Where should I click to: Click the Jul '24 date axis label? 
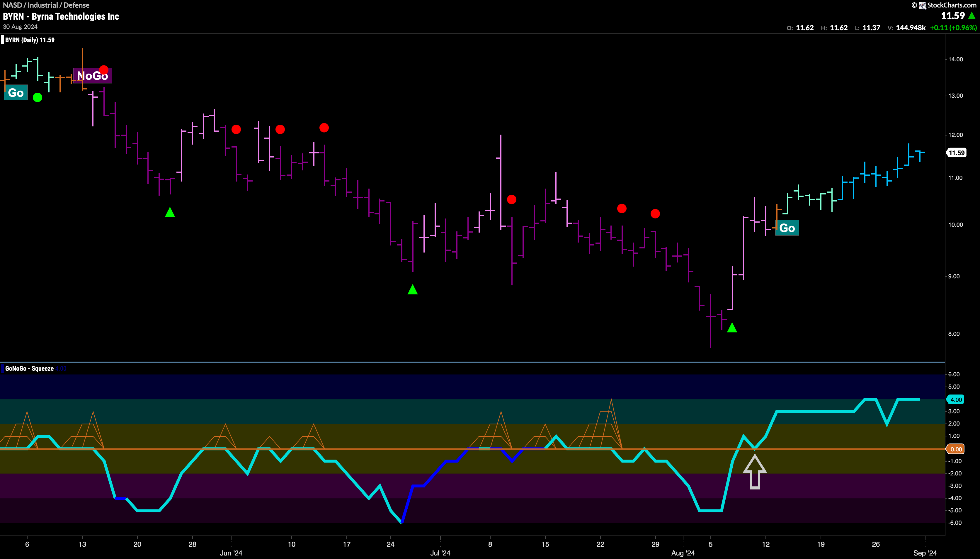440,553
